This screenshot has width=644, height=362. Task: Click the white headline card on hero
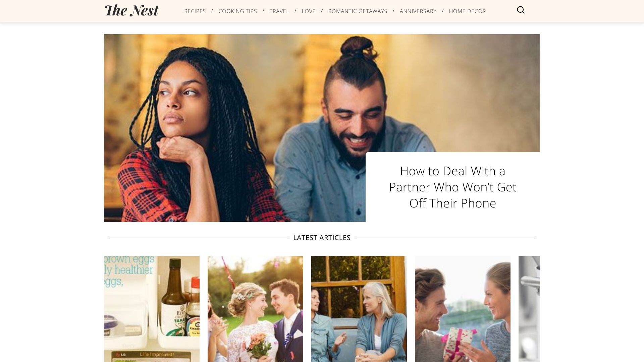(x=453, y=187)
